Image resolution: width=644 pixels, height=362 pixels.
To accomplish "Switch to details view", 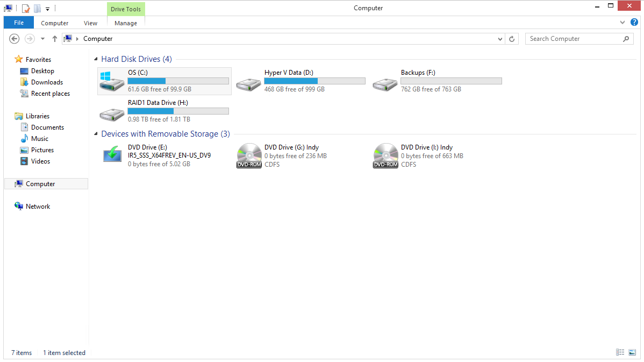I will pos(620,352).
